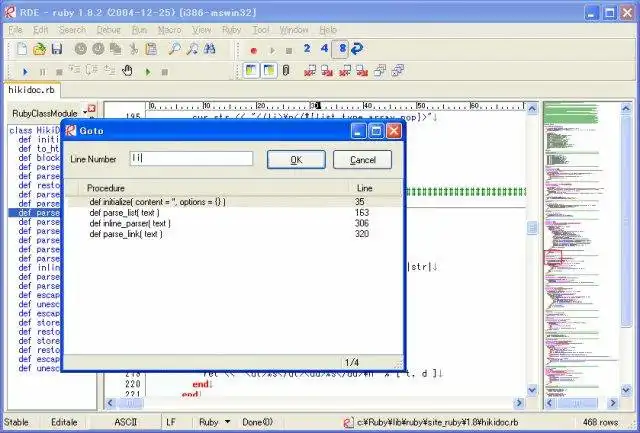
Task: Click Cancel in the Goto dialog
Action: [362, 160]
